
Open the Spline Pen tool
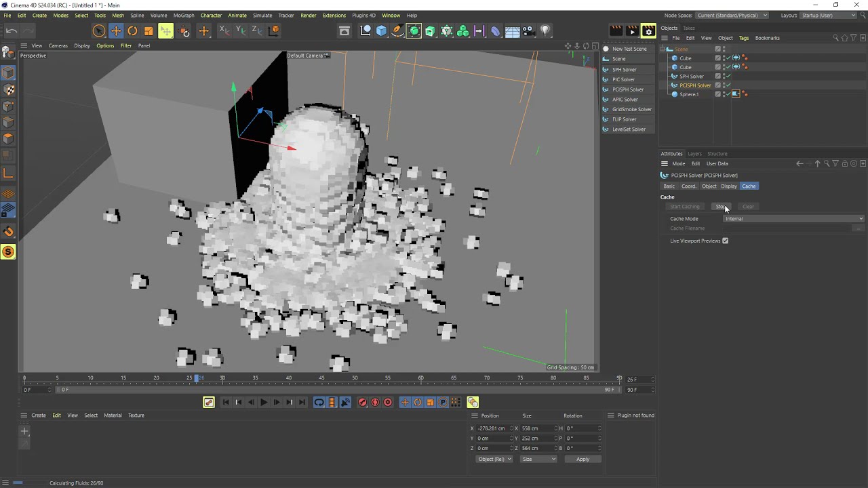pyautogui.click(x=397, y=30)
